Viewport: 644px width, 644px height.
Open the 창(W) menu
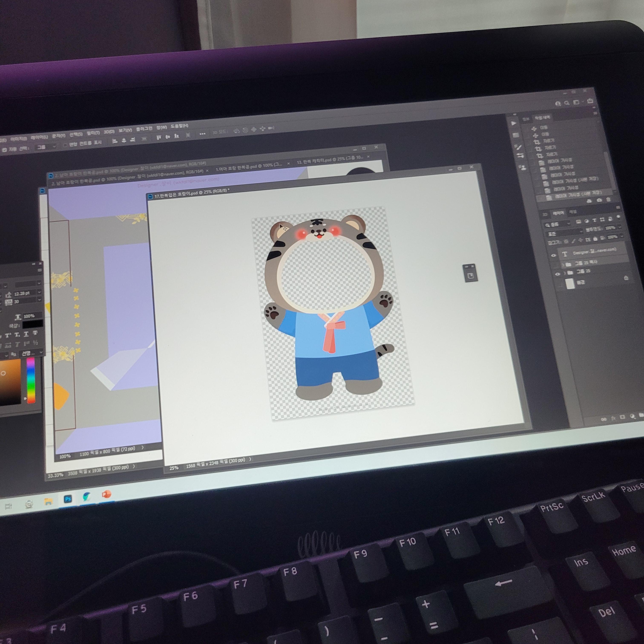[162, 127]
